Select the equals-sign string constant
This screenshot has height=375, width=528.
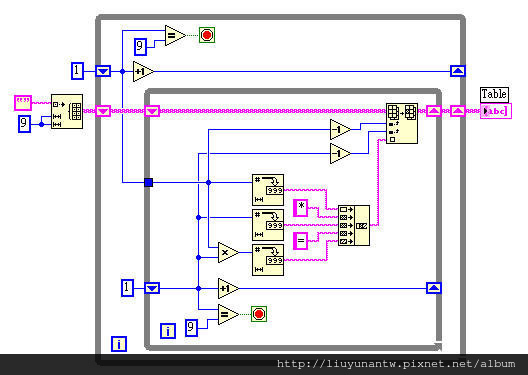[300, 241]
